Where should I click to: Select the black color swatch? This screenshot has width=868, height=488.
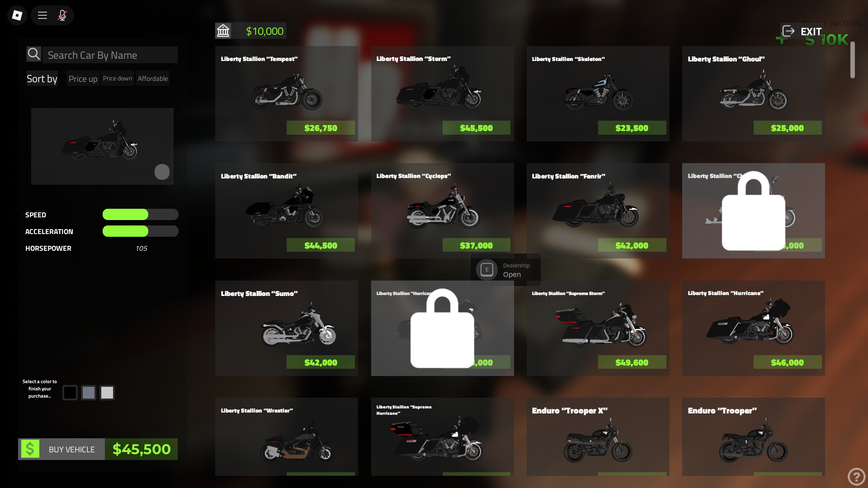(x=70, y=393)
